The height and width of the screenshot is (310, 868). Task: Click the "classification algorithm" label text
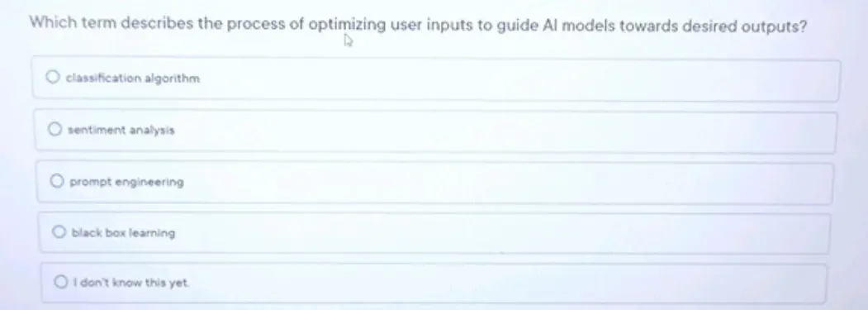click(132, 79)
